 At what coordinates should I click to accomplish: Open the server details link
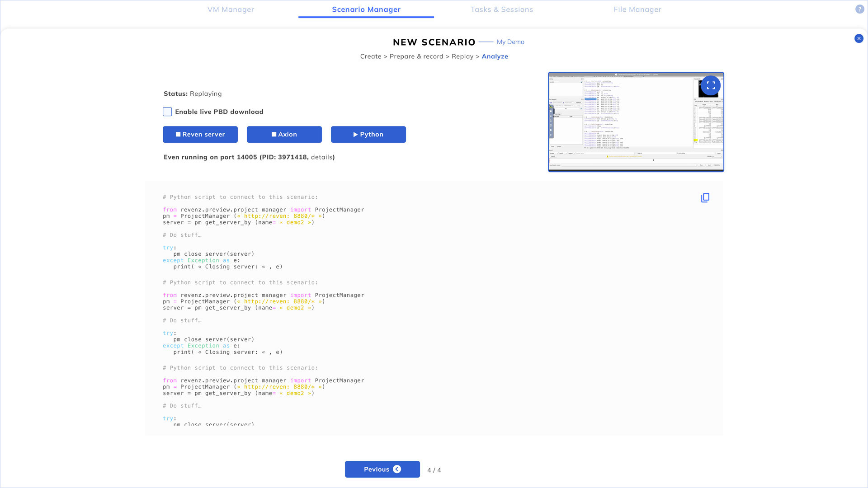321,157
